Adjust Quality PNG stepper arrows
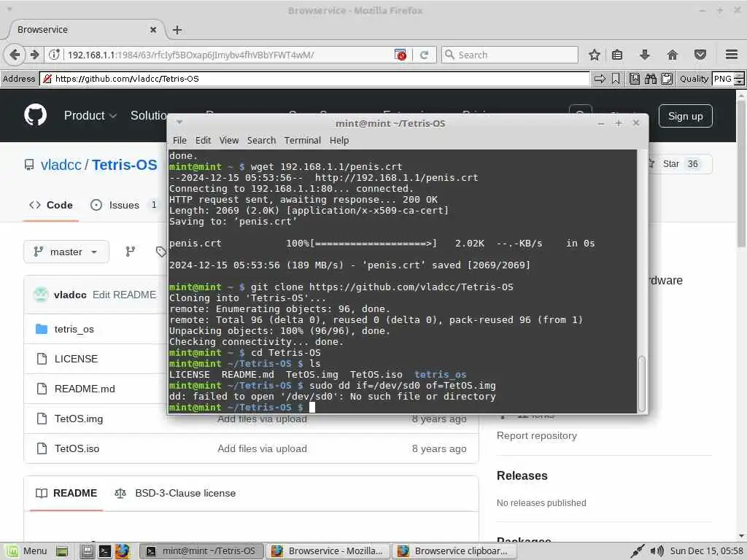The width and height of the screenshot is (747, 560). coord(739,79)
